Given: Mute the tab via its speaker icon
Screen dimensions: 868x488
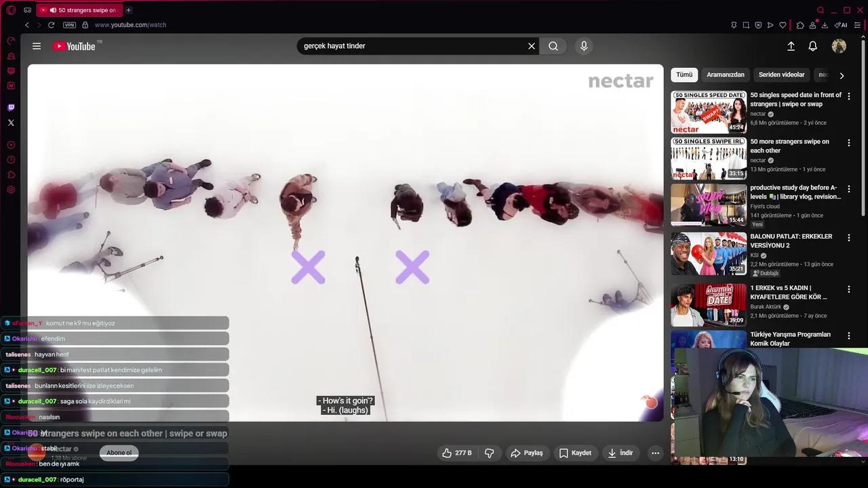Looking at the screenshot, I should pos(53,10).
